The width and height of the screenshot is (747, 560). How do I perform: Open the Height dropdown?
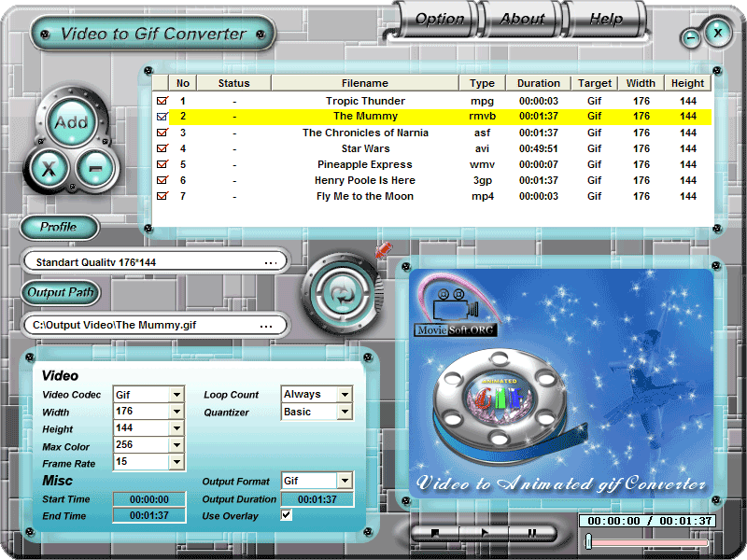[x=176, y=428]
